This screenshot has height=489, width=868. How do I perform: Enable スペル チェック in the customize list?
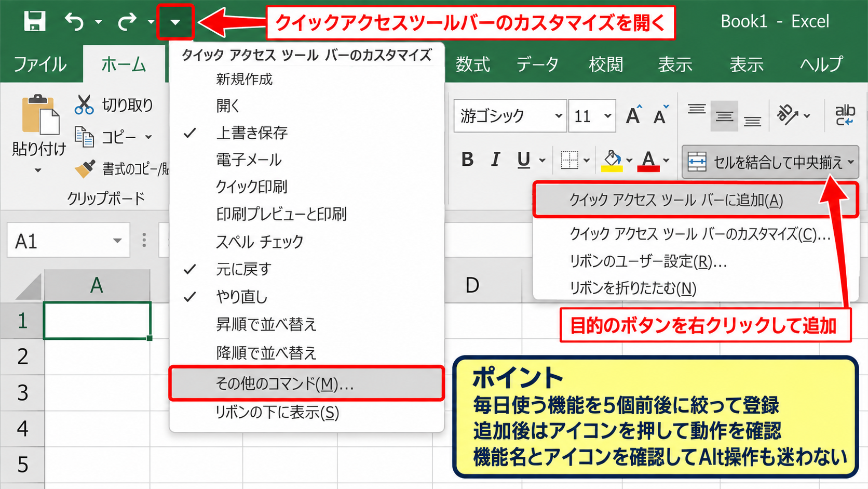[306, 242]
